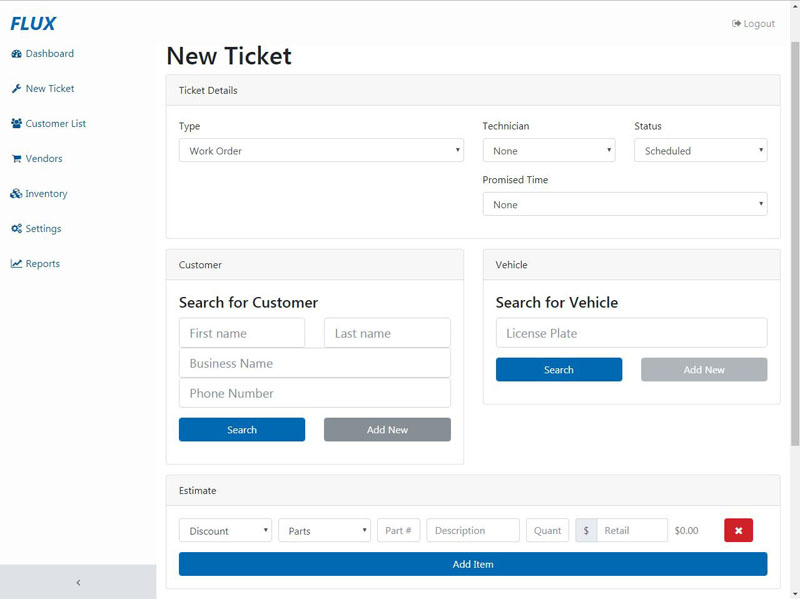Click the Inventory cubes icon
Viewport: 800px width, 599px height.
pyautogui.click(x=16, y=194)
